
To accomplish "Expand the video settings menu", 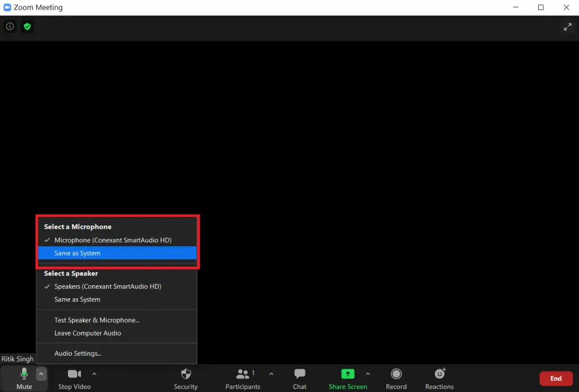I will click(94, 373).
